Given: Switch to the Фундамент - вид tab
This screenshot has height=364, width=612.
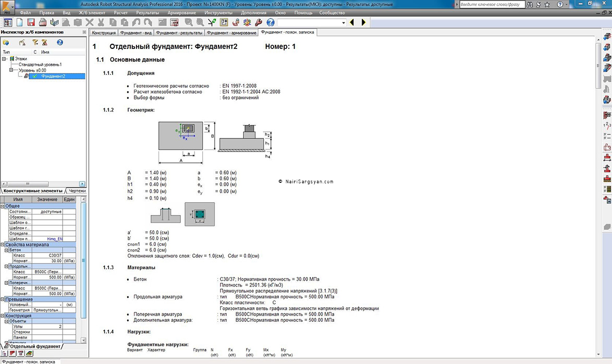Looking at the screenshot, I should click(136, 33).
